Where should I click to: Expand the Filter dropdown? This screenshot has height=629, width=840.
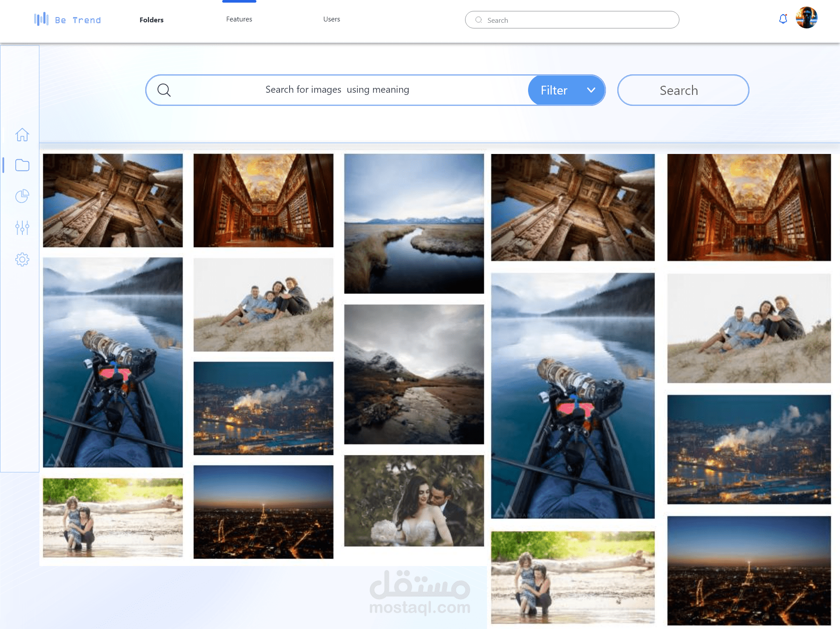pyautogui.click(x=567, y=91)
